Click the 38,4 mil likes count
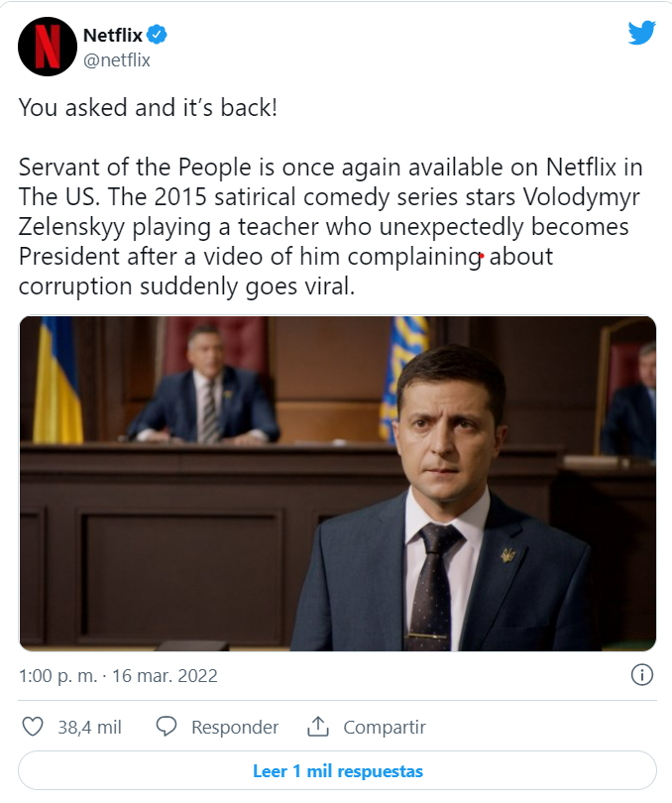The height and width of the screenshot is (803, 672). tap(89, 727)
